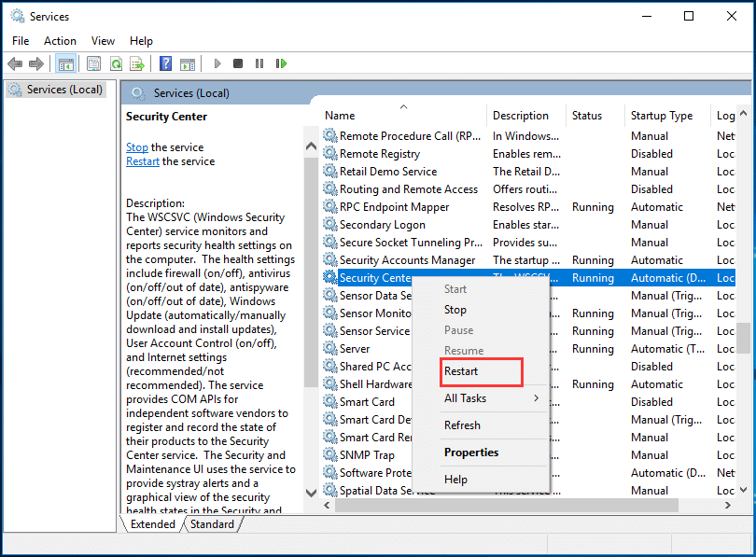Toggle Show/Hide Console Tree icon
The image size is (756, 557).
(65, 63)
